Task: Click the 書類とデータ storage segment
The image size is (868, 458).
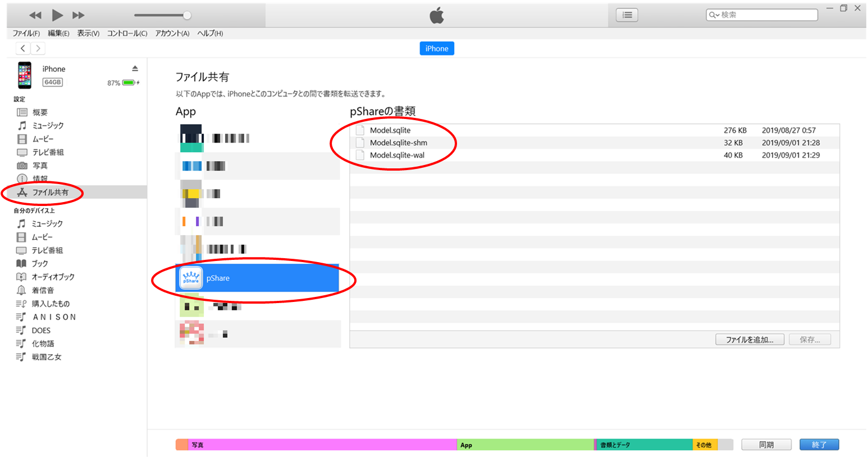Action: click(645, 445)
